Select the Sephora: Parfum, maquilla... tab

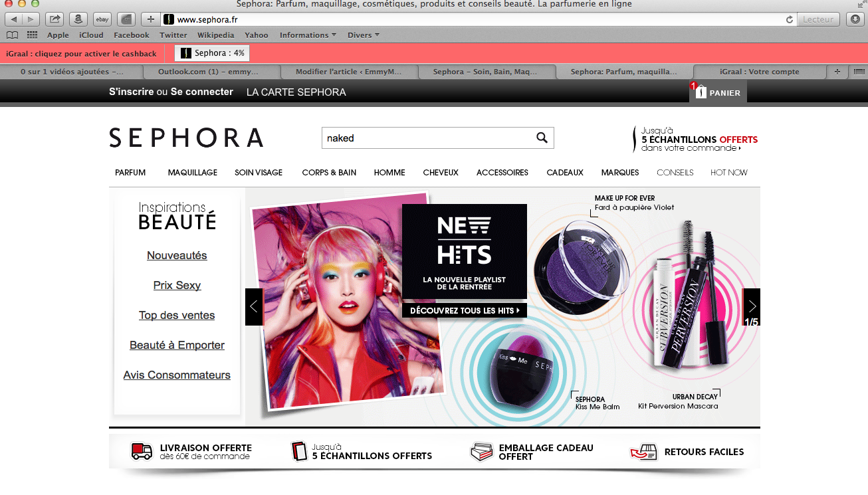tap(624, 72)
